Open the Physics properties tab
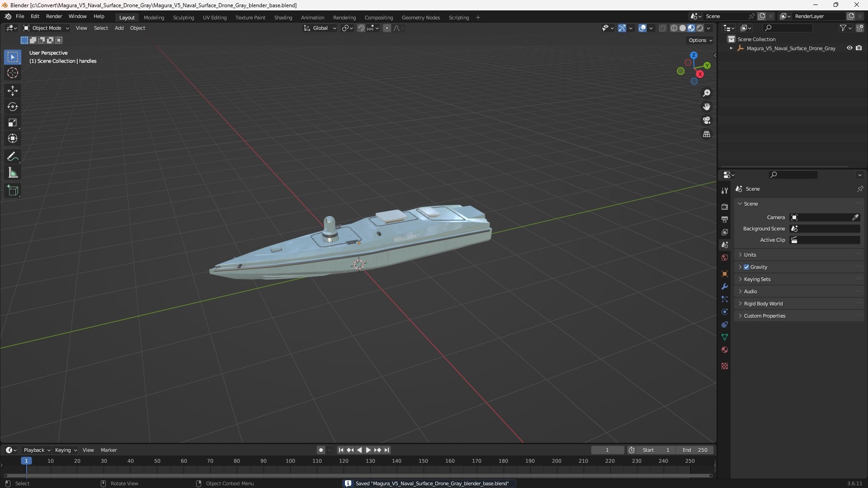The width and height of the screenshot is (868, 488). tap(725, 312)
